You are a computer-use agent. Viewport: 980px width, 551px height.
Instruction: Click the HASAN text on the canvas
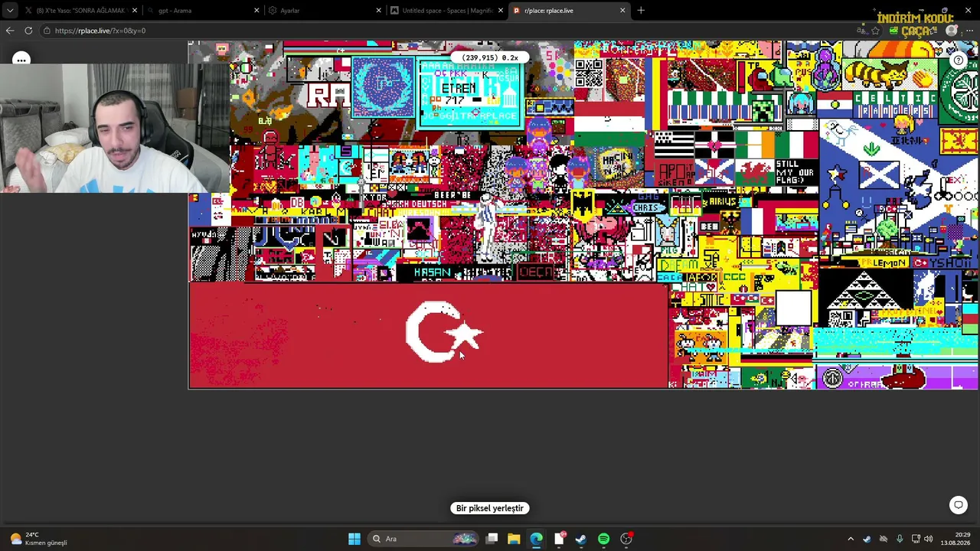click(433, 272)
